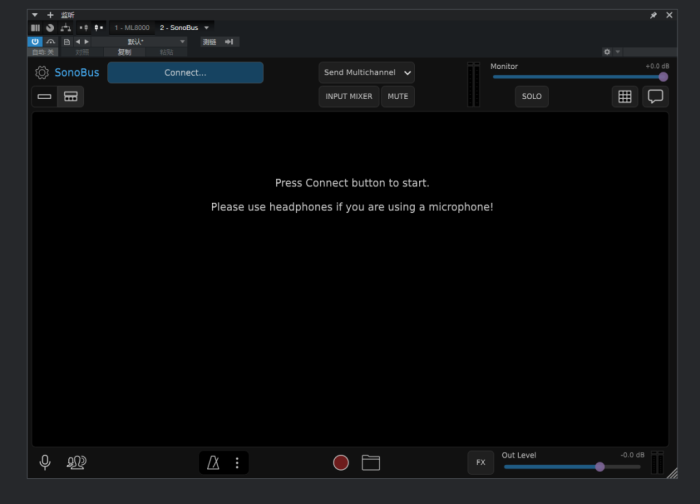Open the plugin header gear icon
This screenshot has width=700, height=504.
coord(607,52)
